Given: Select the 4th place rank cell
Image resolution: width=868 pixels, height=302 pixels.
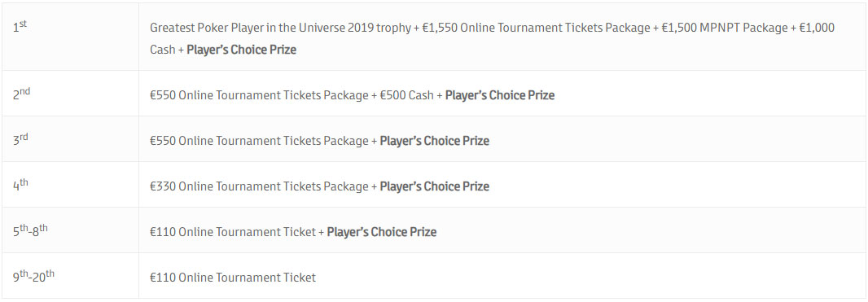Looking at the screenshot, I should pyautogui.click(x=70, y=185).
